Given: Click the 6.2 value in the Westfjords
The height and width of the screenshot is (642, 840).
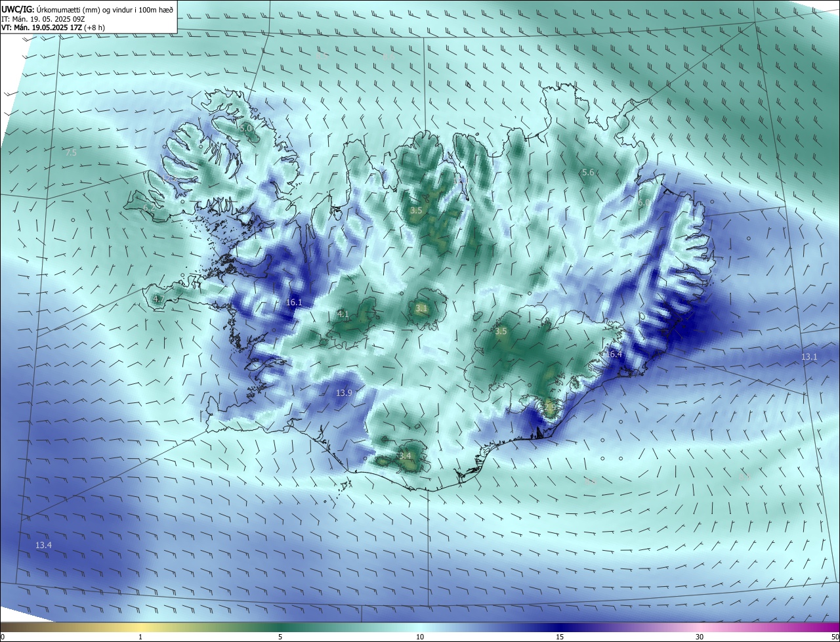Looking at the screenshot, I should pos(149,208).
